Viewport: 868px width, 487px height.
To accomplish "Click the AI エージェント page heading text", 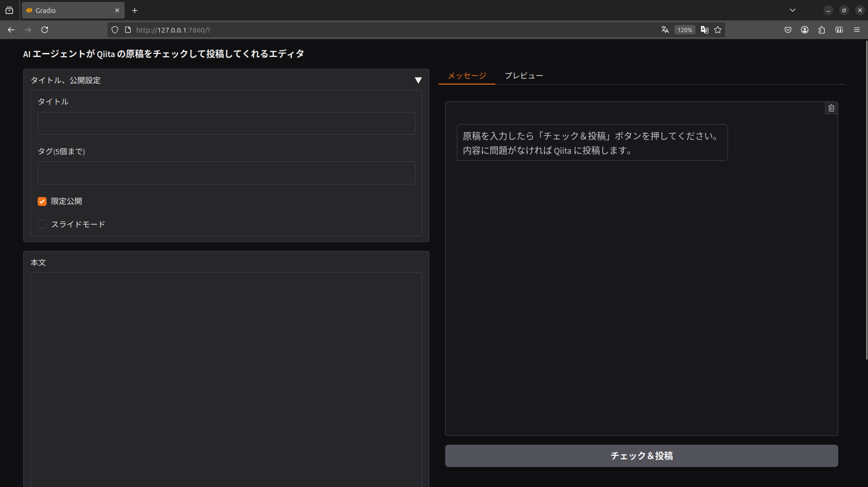I will coord(164,54).
